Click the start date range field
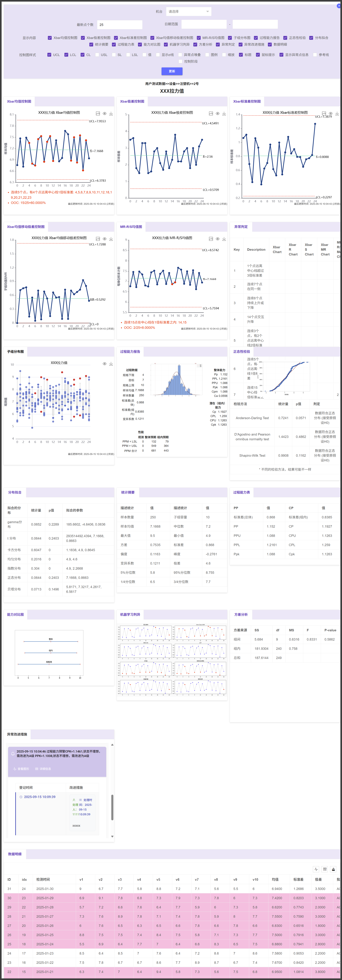This screenshot has width=342, height=980. [204, 24]
